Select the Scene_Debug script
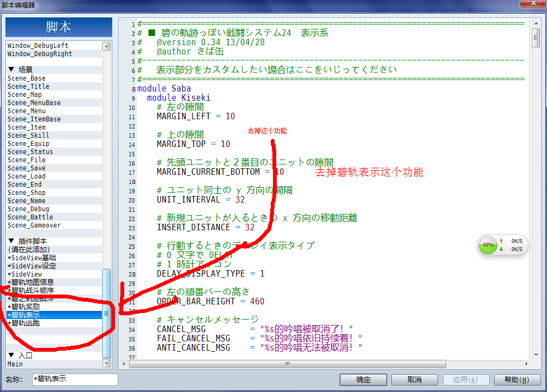This screenshot has height=392, width=547. [x=54, y=209]
